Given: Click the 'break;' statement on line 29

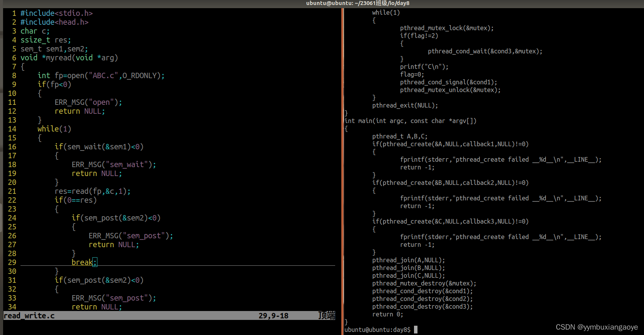Looking at the screenshot, I should (84, 262).
